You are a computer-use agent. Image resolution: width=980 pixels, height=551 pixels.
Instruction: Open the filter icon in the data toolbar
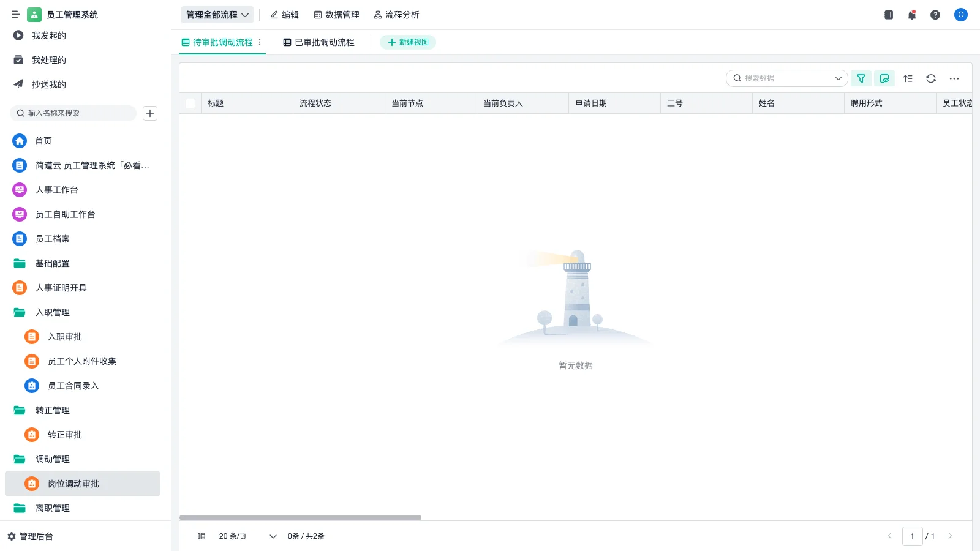click(x=861, y=78)
